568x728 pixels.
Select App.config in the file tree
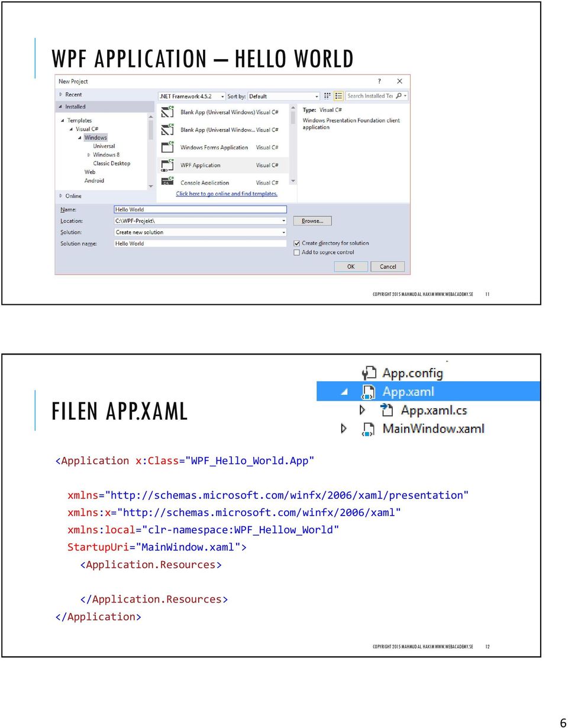(412, 373)
